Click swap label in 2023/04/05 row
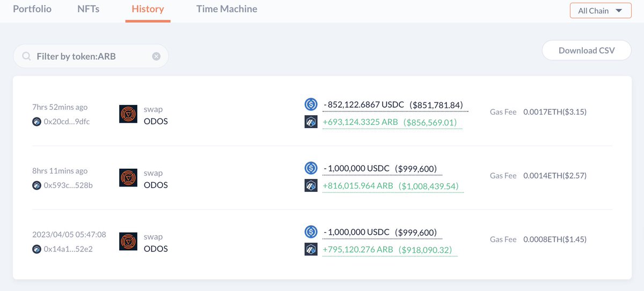Image resolution: width=644 pixels, height=291 pixels. [x=153, y=237]
